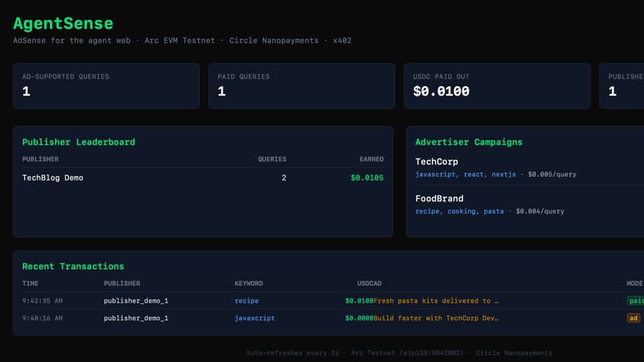Screen dimensions: 644x362
Task: Click publisher_demo_1 in the recipe row
Action: coord(136,301)
